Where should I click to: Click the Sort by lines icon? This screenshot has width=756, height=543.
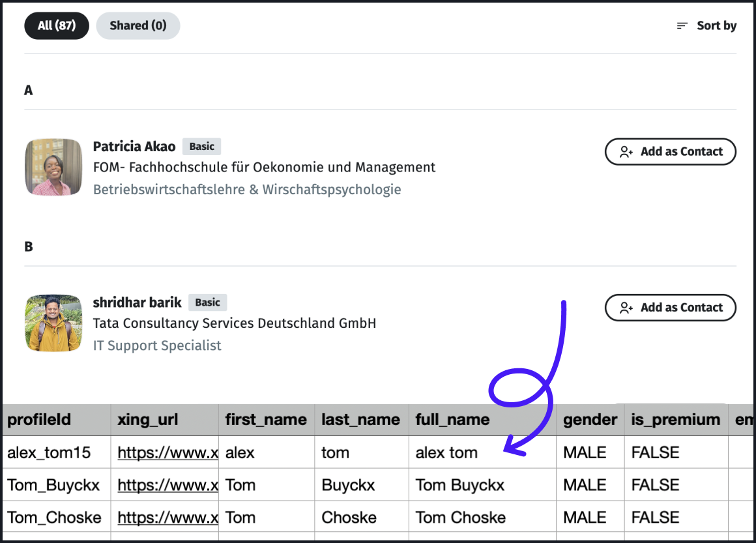click(682, 26)
